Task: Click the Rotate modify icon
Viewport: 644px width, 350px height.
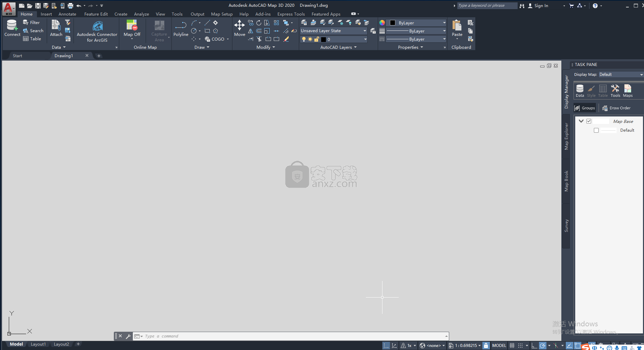Action: tap(259, 23)
